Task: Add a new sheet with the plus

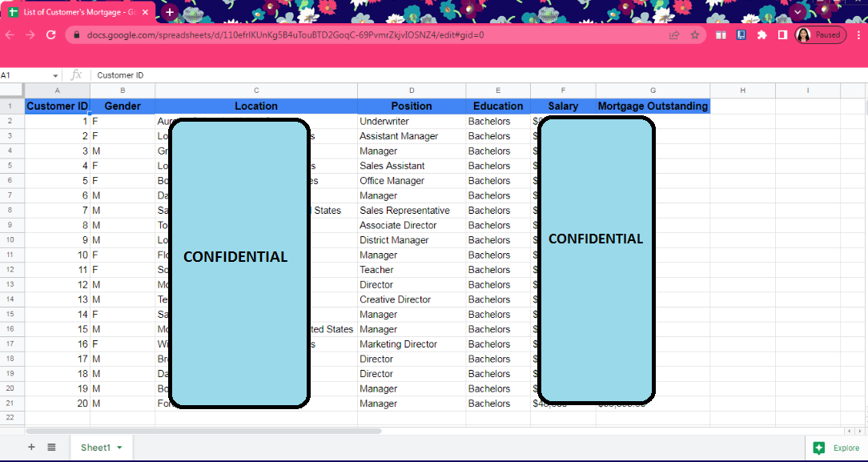Action: pos(31,447)
